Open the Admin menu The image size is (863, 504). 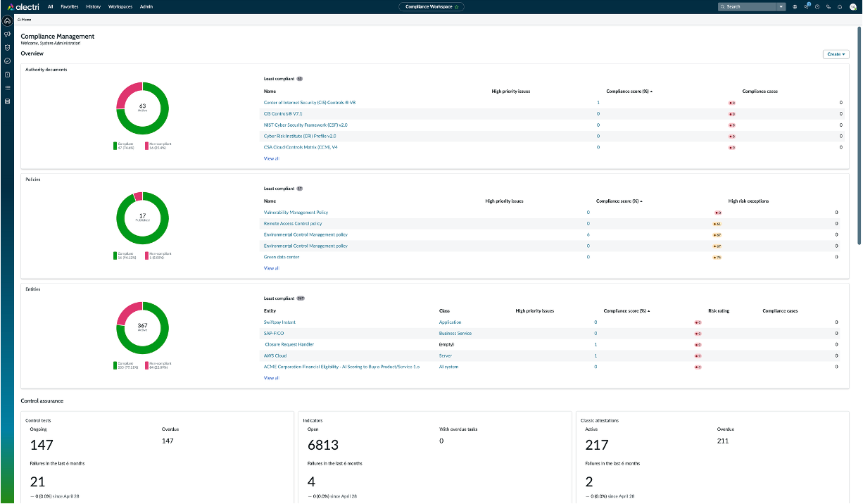tap(146, 6)
